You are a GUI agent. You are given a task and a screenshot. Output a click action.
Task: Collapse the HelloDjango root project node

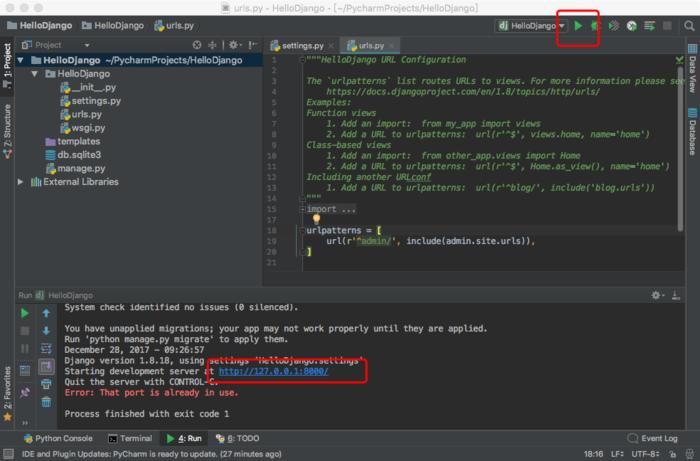[20, 60]
